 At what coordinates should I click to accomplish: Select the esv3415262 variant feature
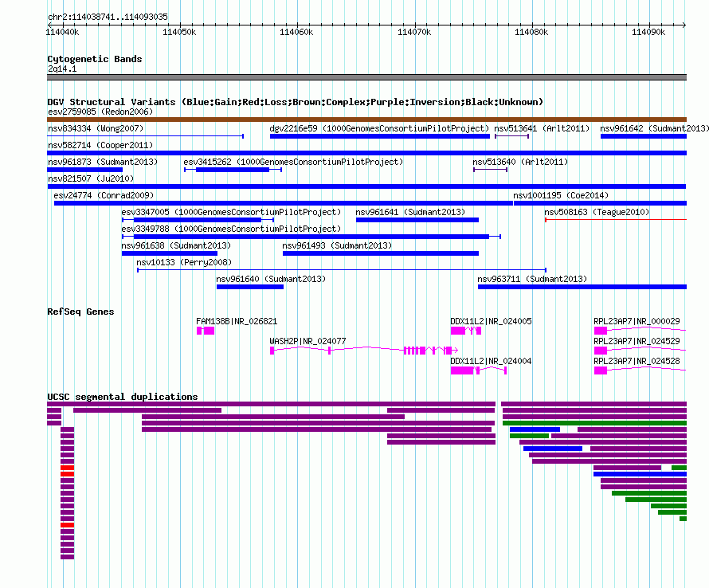click(x=233, y=170)
